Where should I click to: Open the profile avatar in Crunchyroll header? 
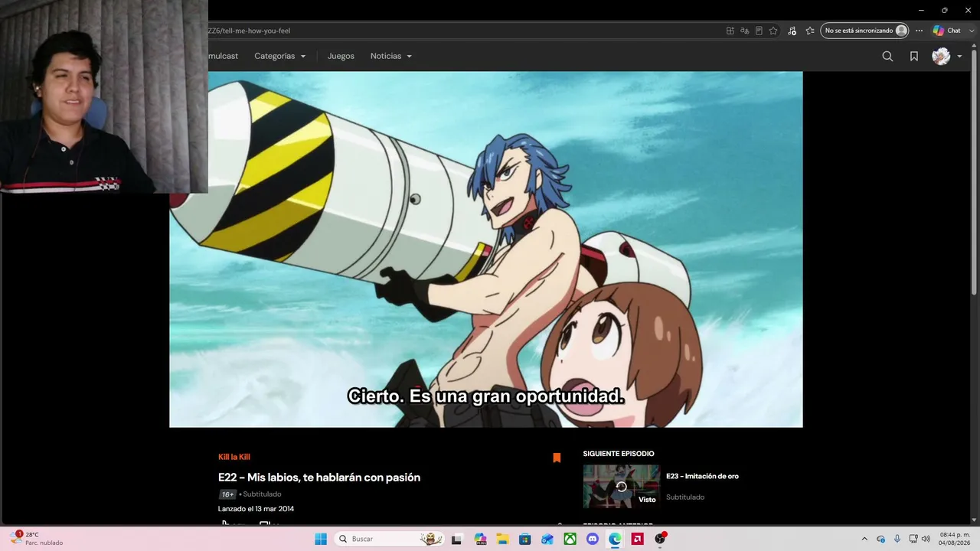click(x=941, y=56)
